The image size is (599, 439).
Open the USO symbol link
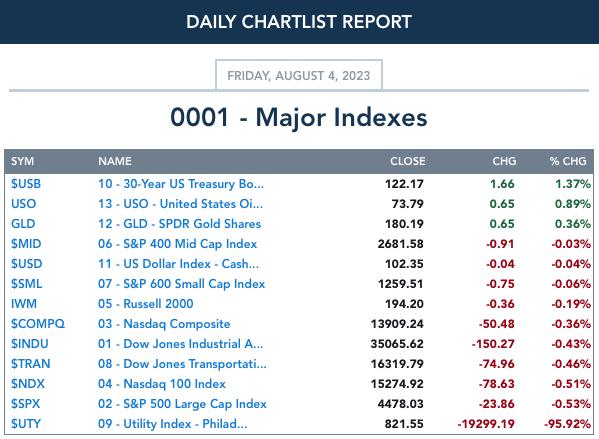pyautogui.click(x=23, y=204)
